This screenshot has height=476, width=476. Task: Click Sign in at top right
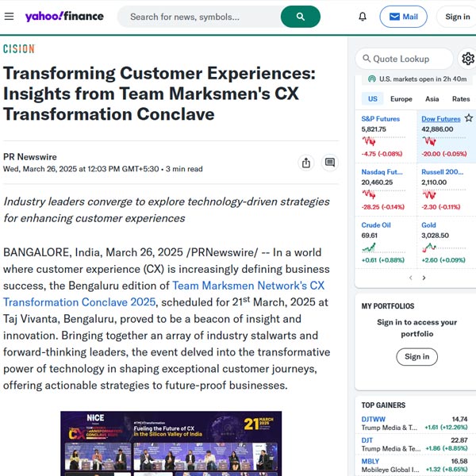(457, 17)
